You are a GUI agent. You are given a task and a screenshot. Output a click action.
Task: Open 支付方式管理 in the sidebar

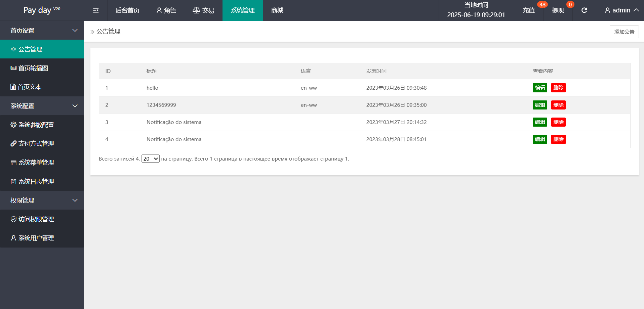[x=42, y=143]
